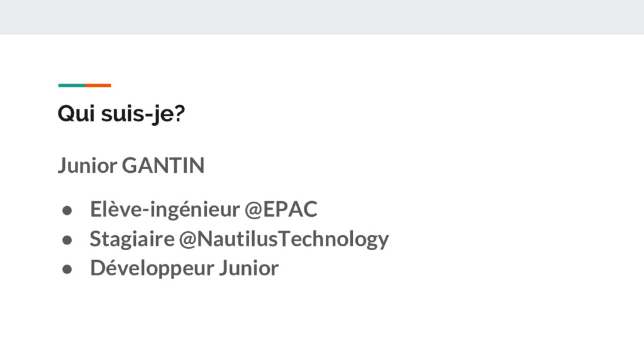Click "suis-je?" in the slide title

pyautogui.click(x=143, y=114)
